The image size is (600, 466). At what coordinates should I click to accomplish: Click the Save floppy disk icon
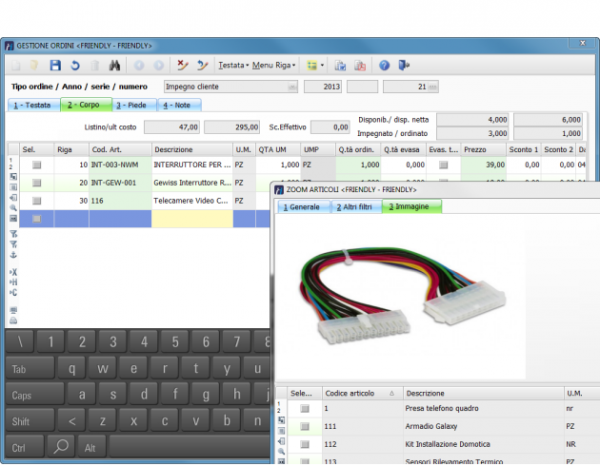pos(55,65)
